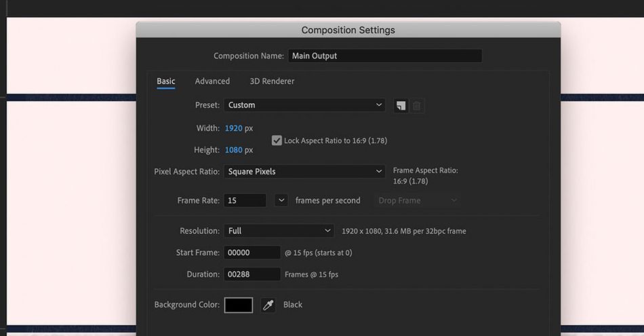Image resolution: width=644 pixels, height=336 pixels.
Task: Click the Composition Name field 'Main Output'
Action: (x=384, y=56)
